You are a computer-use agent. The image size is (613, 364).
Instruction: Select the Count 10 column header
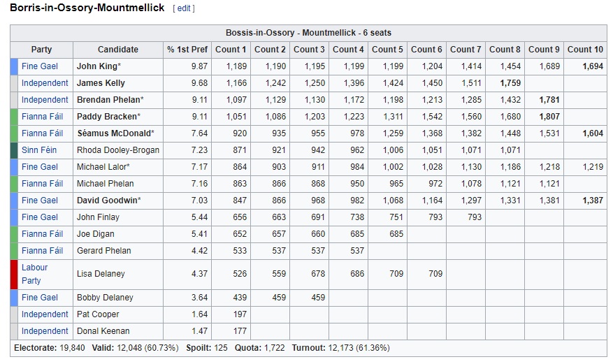[x=585, y=50]
